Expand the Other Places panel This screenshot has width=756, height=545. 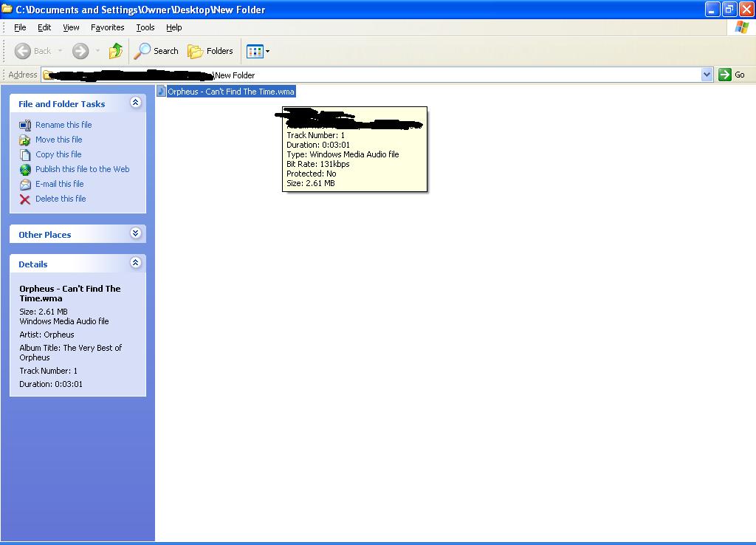[136, 233]
